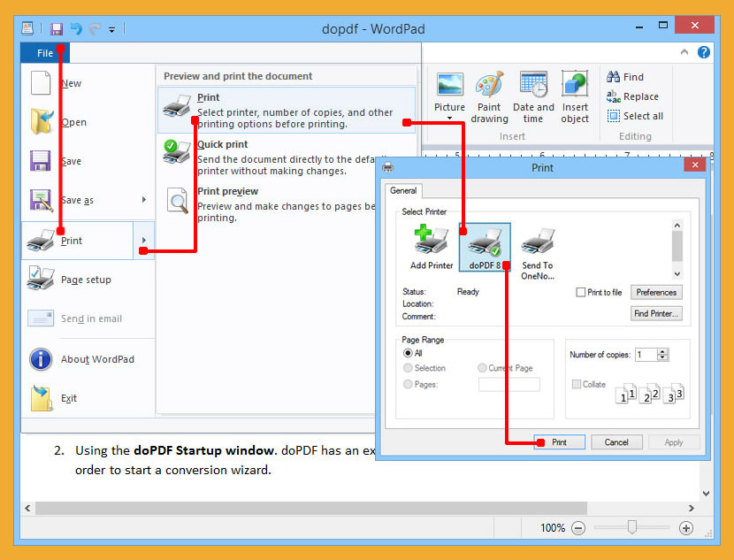Click the Pages range input field
734x560 pixels.
508,385
